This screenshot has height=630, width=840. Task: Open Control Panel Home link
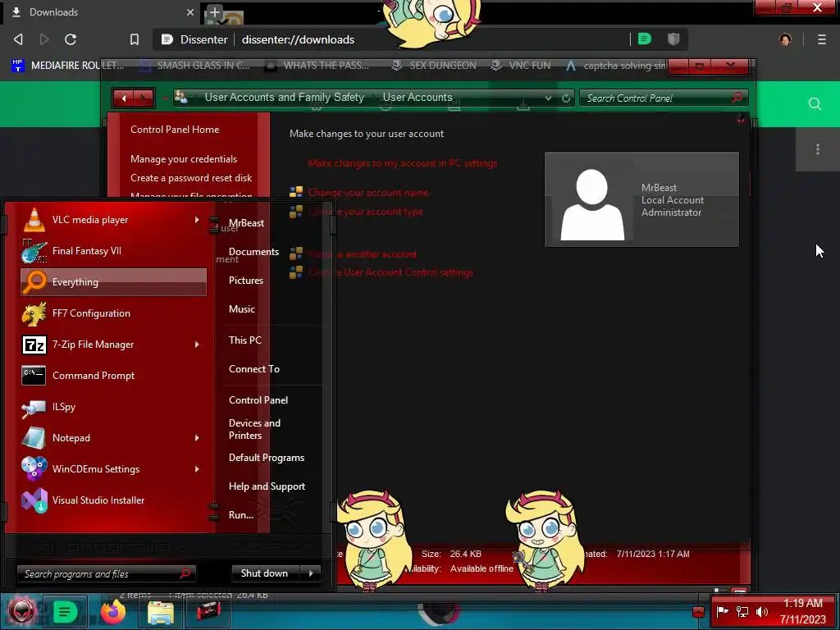(x=175, y=130)
